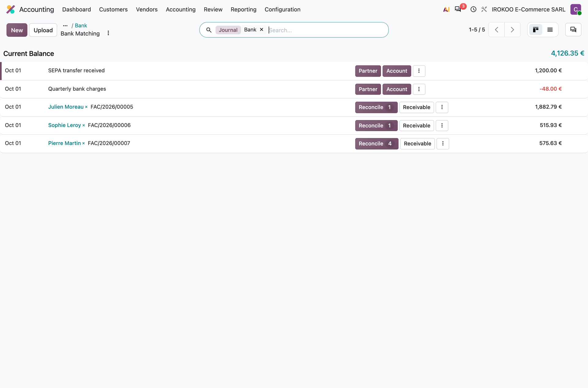Click FAC/2026/00006 reference
588x388 pixels.
tap(109, 125)
